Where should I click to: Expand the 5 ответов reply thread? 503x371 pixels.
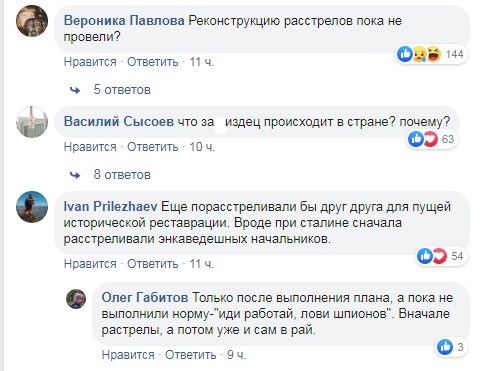(122, 90)
